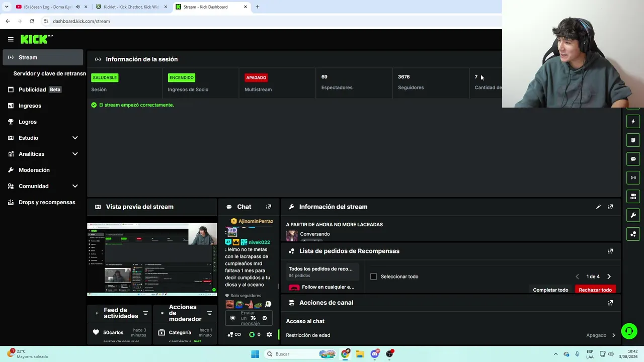Viewport: 644px width, 362px height.
Task: Click the Conversando category label
Action: [x=315, y=234]
